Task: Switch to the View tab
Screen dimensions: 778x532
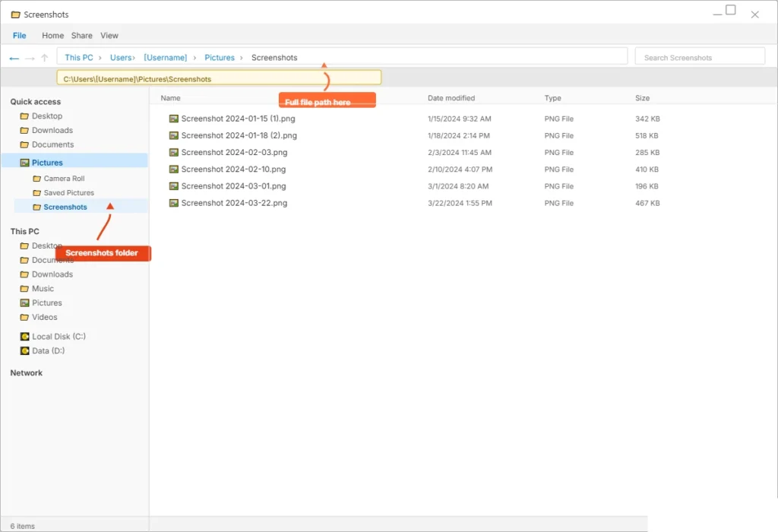Action: 109,36
